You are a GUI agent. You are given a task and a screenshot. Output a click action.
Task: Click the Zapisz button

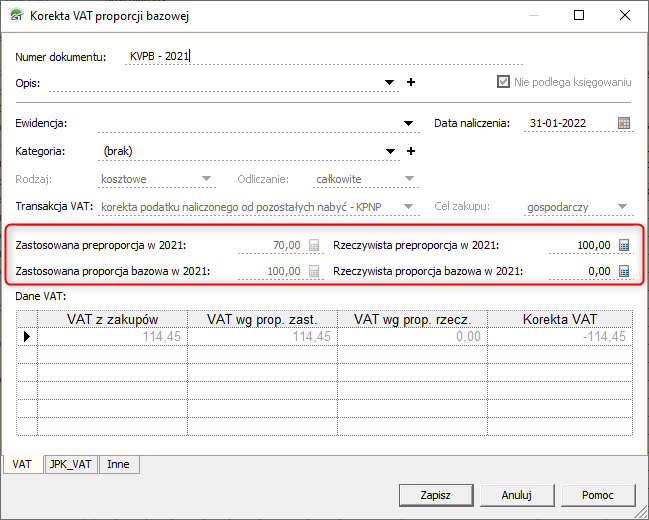pyautogui.click(x=436, y=495)
